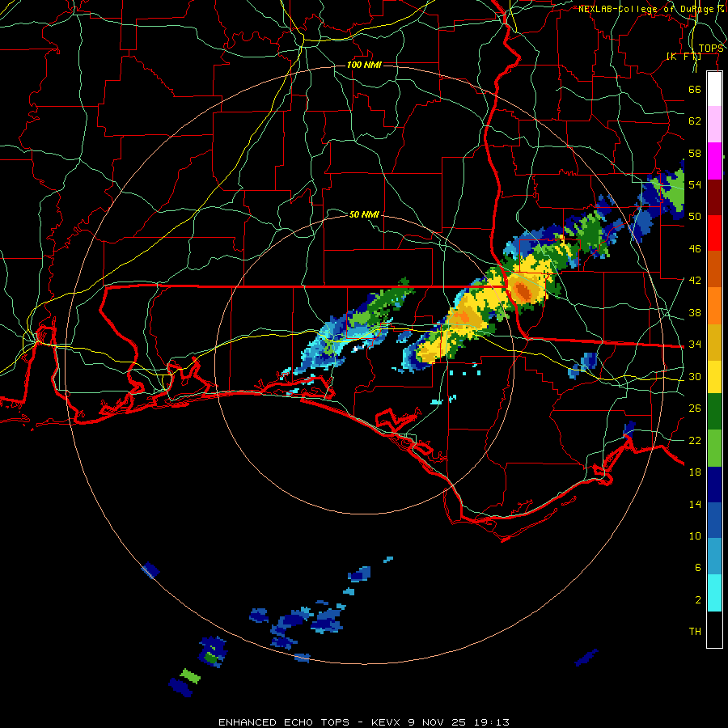The image size is (728, 728).
Task: Click the white swatch at the legend top
Action: tap(714, 89)
